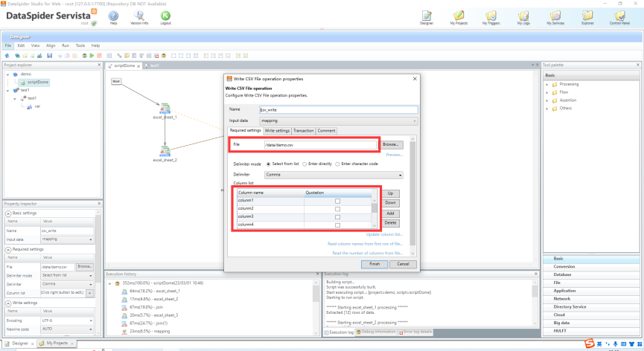Click the Browse button in dialog
Screen dimensions: 644x351
(x=391, y=145)
